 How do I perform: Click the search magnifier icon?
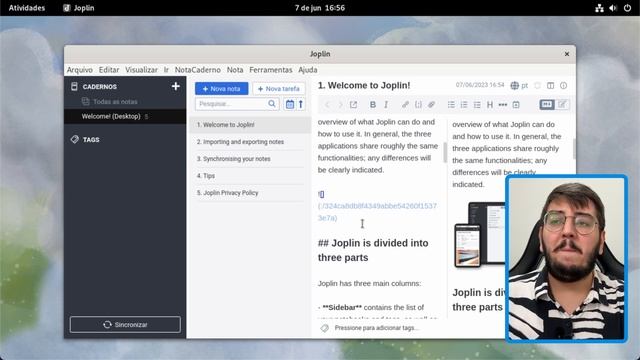(272, 104)
